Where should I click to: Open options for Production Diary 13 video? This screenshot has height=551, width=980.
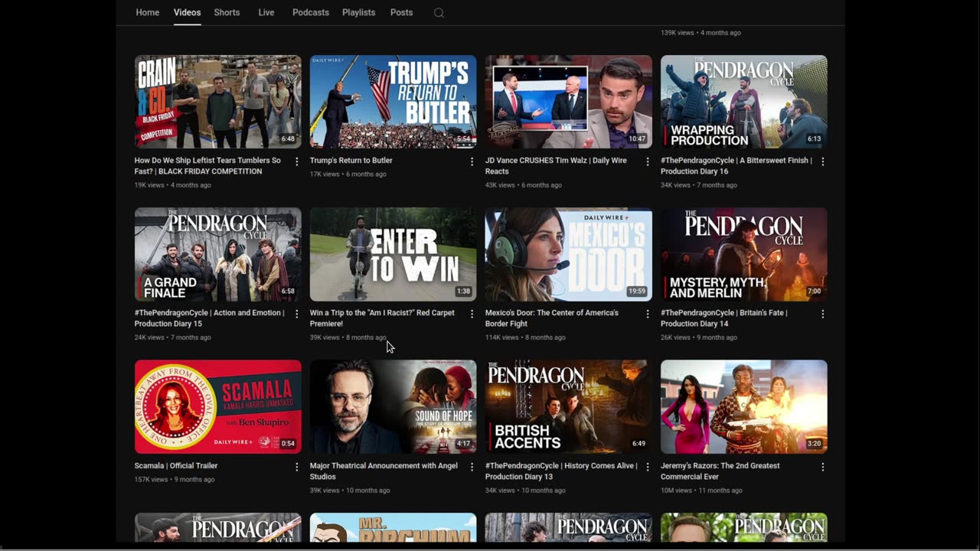tap(648, 467)
